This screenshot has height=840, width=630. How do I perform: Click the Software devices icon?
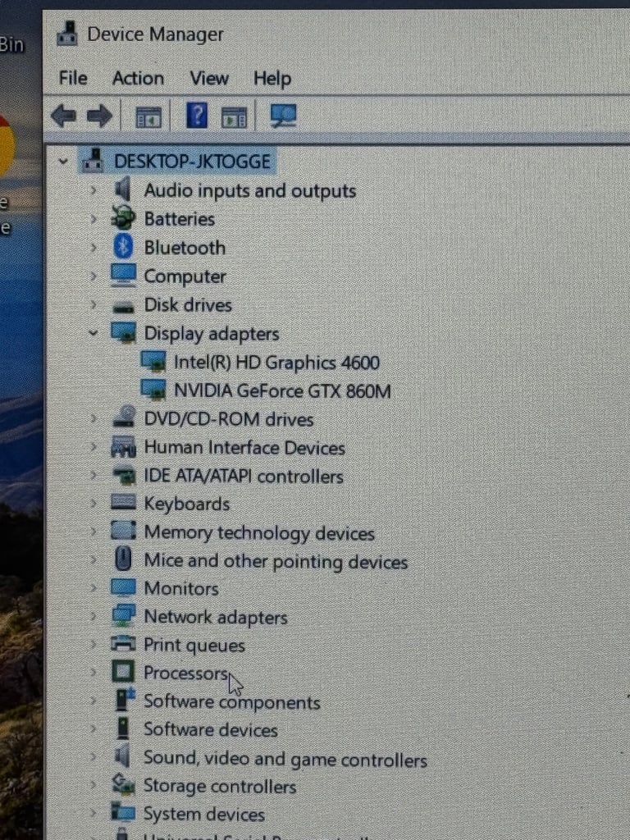(123, 728)
